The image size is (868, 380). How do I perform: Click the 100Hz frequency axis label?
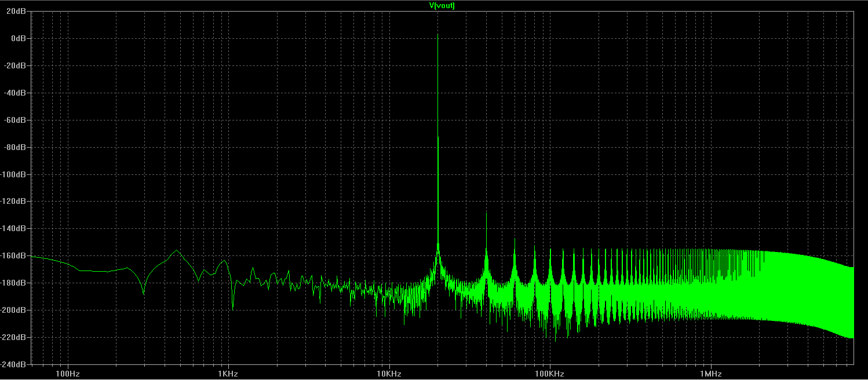click(x=68, y=374)
